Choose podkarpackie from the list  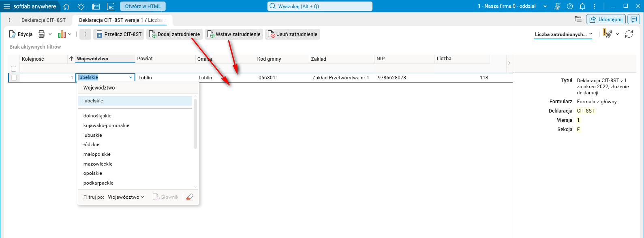[x=135, y=183]
